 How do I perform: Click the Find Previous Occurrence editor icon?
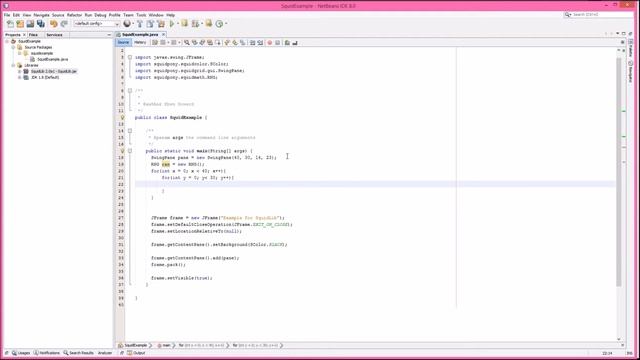point(194,42)
